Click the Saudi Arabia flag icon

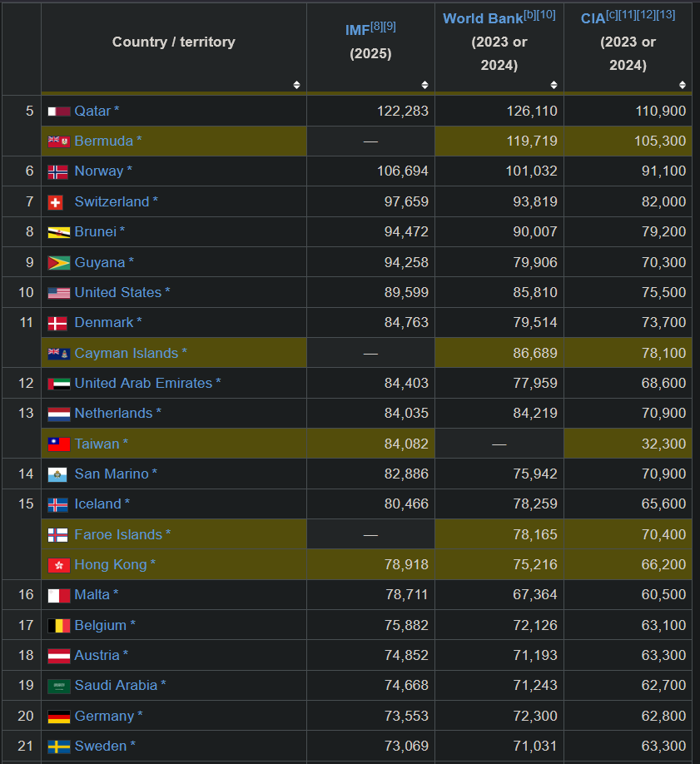pyautogui.click(x=59, y=687)
